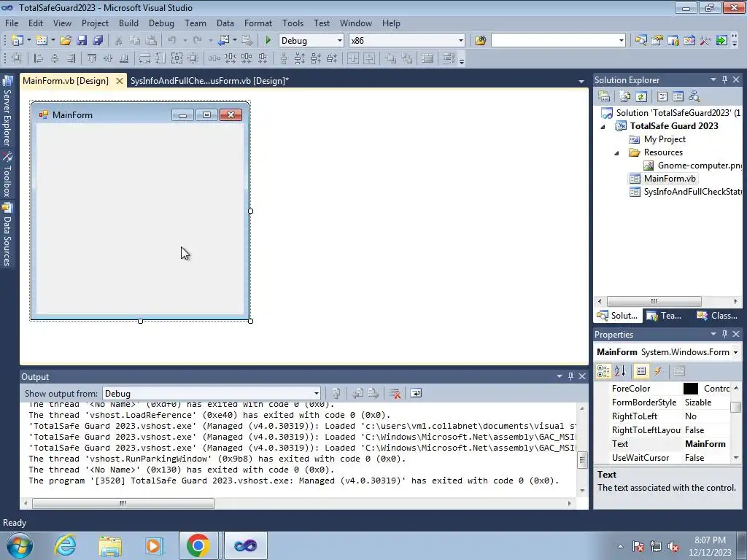Refresh the Solution Explorer tree
Screen dimensions: 747x560
pos(641,96)
